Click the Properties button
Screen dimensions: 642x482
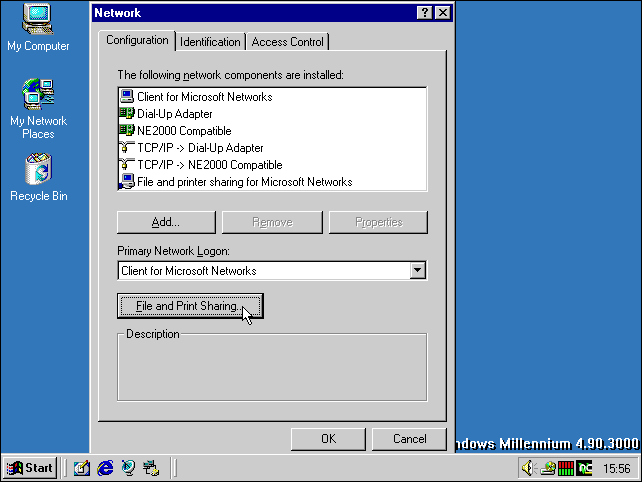378,222
